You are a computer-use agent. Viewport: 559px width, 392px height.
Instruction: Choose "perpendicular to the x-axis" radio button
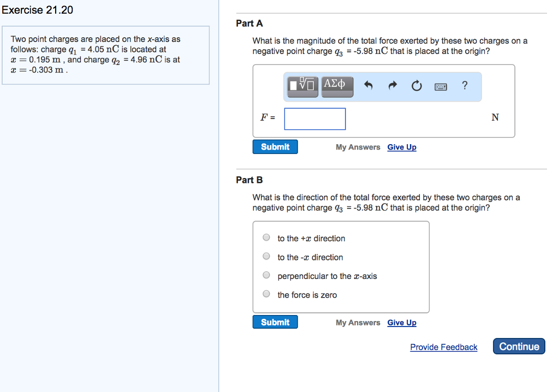click(266, 275)
